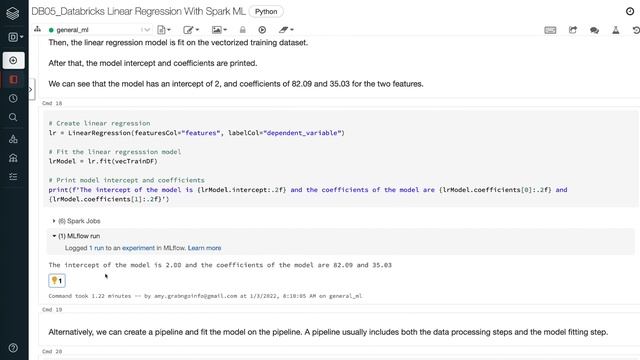The image size is (640, 360).
Task: Open the 'experiment' MLflow link
Action: pos(138,248)
